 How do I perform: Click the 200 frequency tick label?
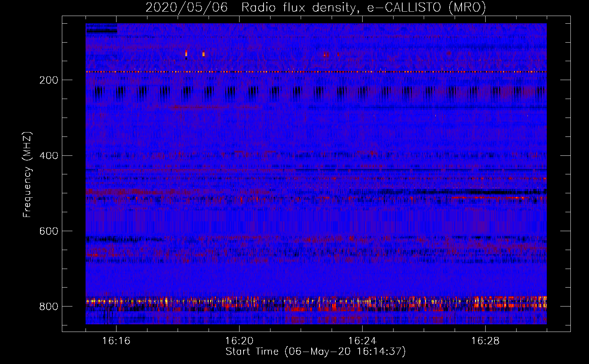(x=48, y=80)
